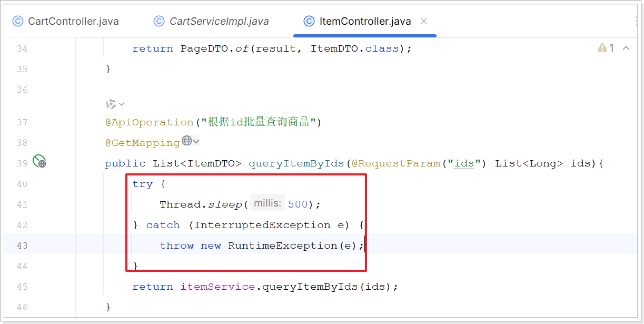Screen dimensions: 644x324
Task: Click List<ItemDTO> return type on line 39
Action: pos(197,163)
